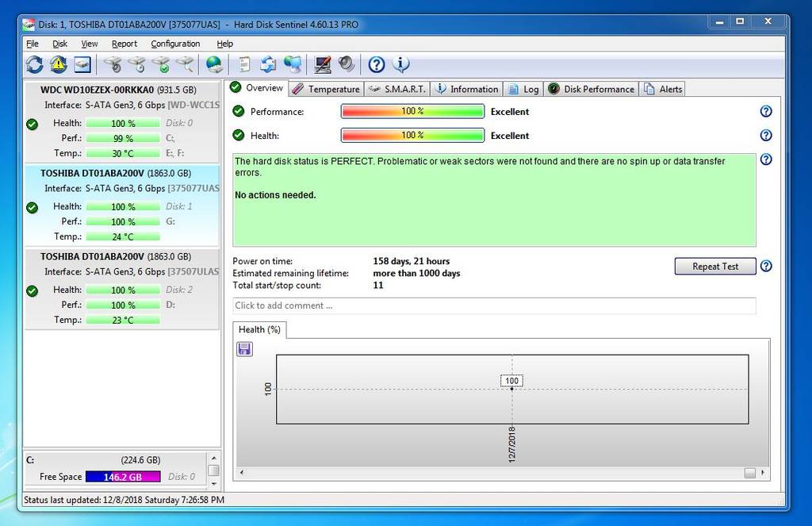The height and width of the screenshot is (526, 812).
Task: Switch to the S.M.A.R.T. tab
Action: click(x=397, y=89)
